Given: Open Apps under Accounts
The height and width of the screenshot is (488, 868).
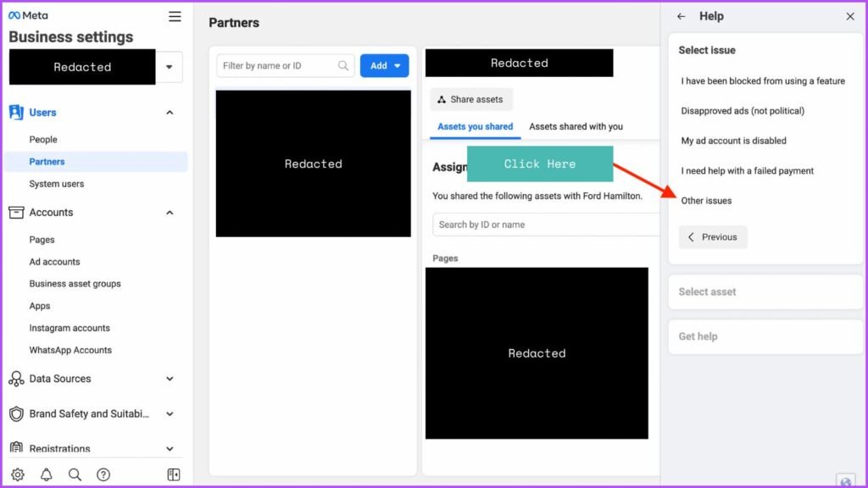Looking at the screenshot, I should pyautogui.click(x=39, y=306).
